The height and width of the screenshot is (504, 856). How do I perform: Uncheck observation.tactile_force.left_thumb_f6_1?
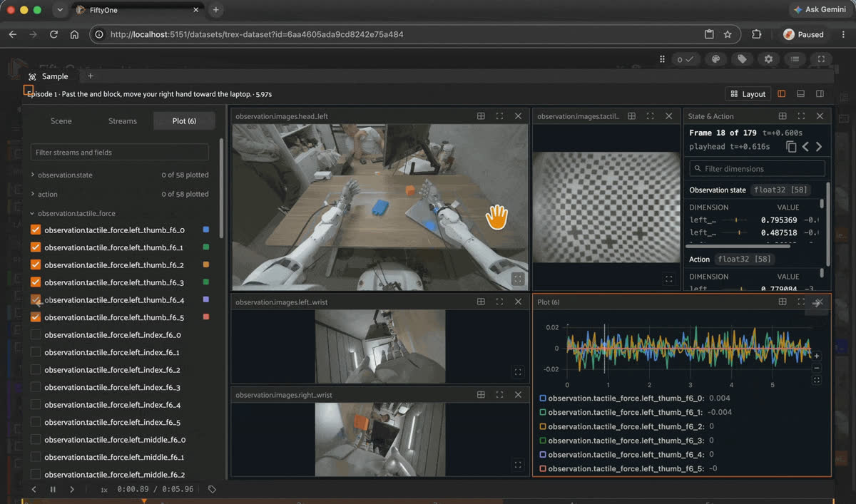coord(36,247)
